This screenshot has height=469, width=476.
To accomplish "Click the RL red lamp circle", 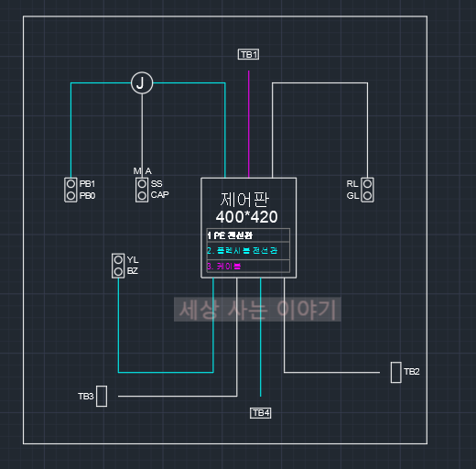I will tap(367, 184).
